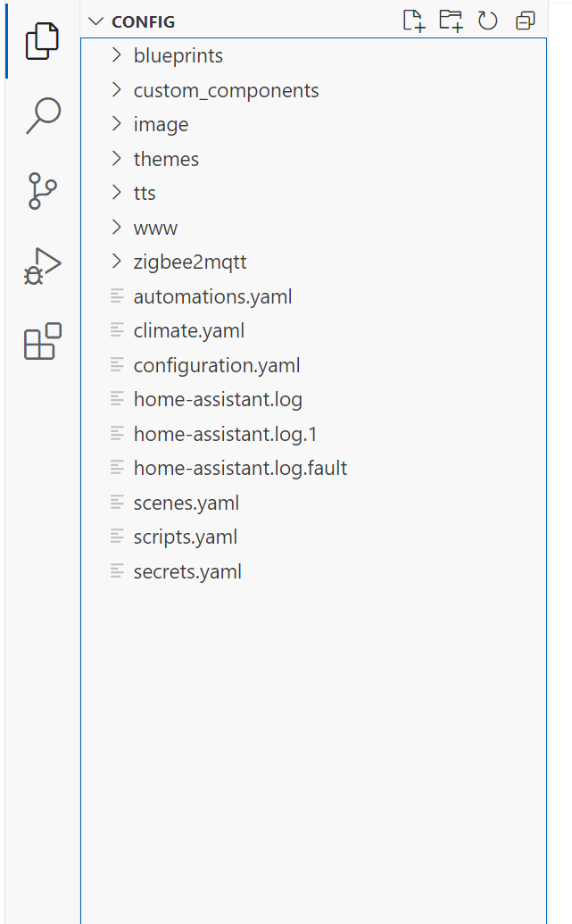This screenshot has width=572, height=924.
Task: Open the Extensions view icon
Action: [42, 341]
